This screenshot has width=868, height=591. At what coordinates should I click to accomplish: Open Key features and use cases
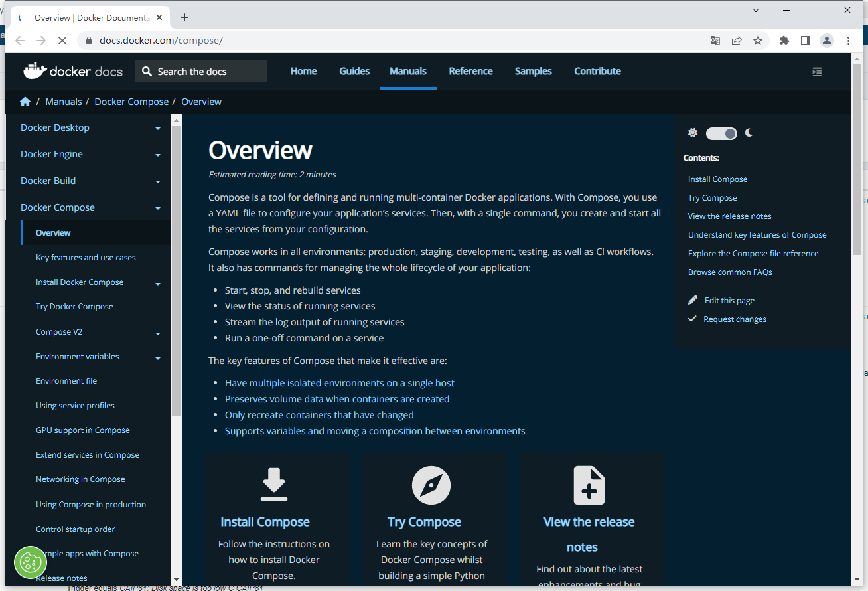[86, 257]
